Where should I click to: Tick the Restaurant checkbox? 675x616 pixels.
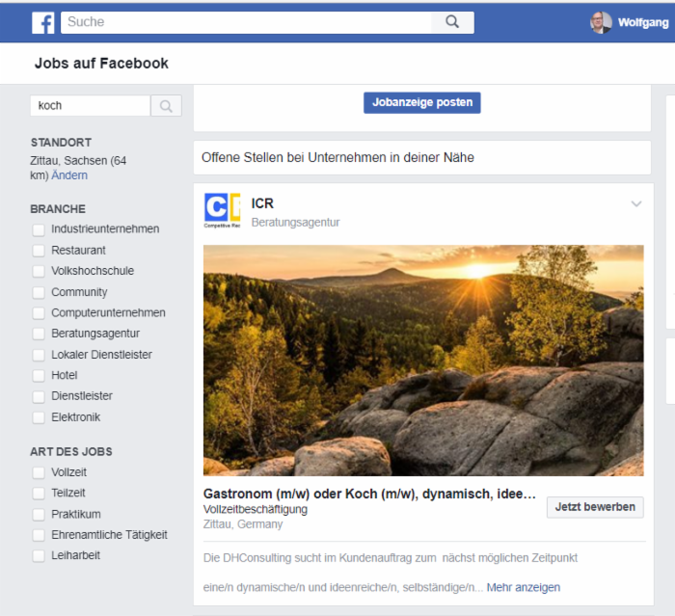[39, 251]
